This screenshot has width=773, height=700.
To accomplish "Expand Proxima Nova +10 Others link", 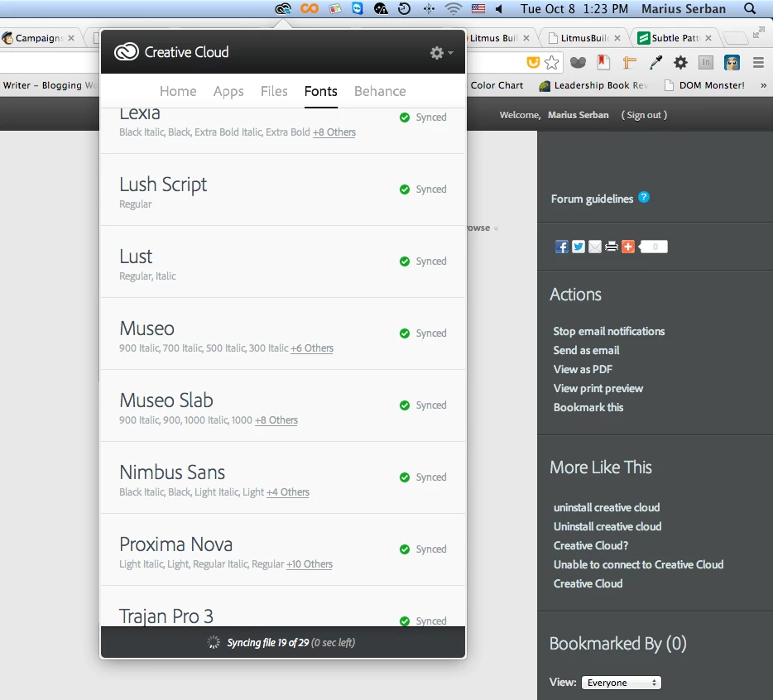I will coord(310,564).
